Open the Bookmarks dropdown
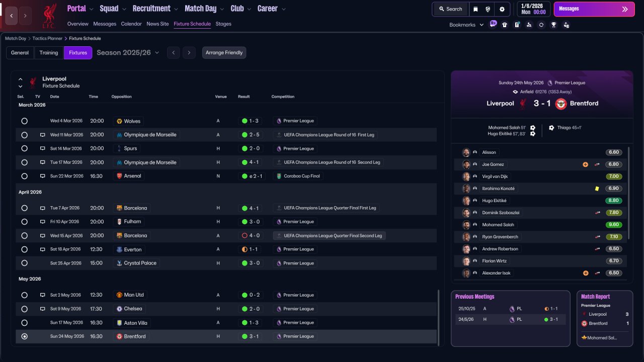644x362 pixels. (x=466, y=25)
